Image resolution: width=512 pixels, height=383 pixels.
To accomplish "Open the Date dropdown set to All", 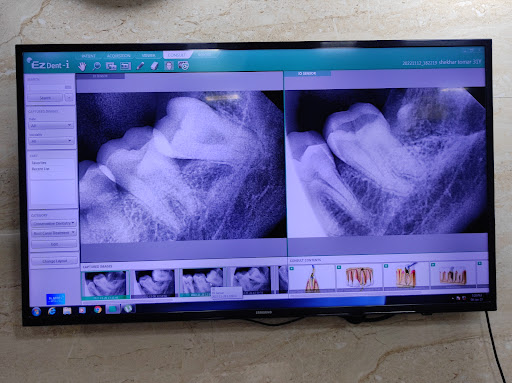I will click(51, 125).
